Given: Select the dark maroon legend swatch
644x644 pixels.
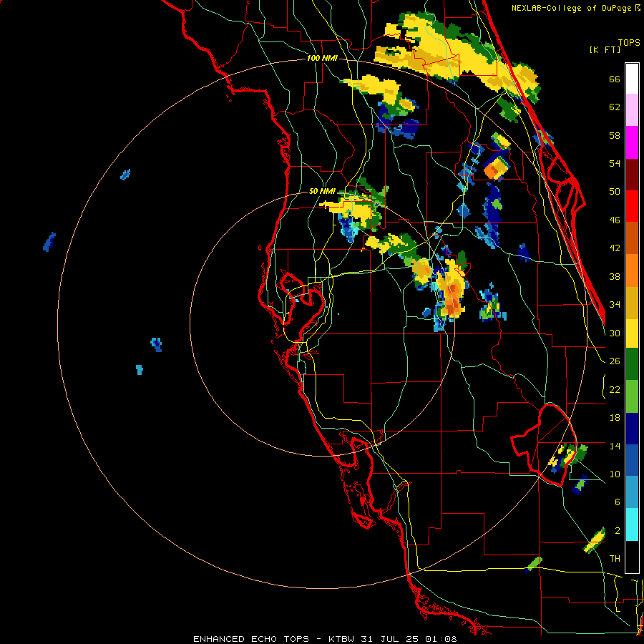Looking at the screenshot, I should click(x=632, y=175).
